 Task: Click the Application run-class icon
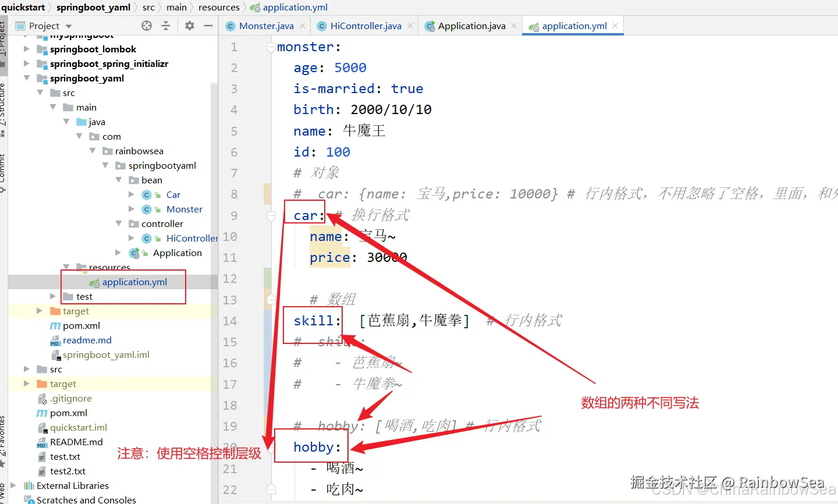134,253
